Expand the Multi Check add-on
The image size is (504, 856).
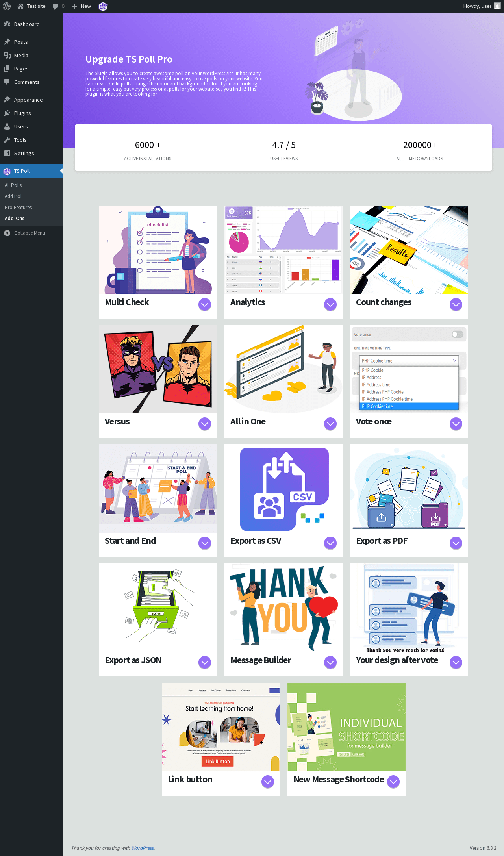(x=205, y=304)
